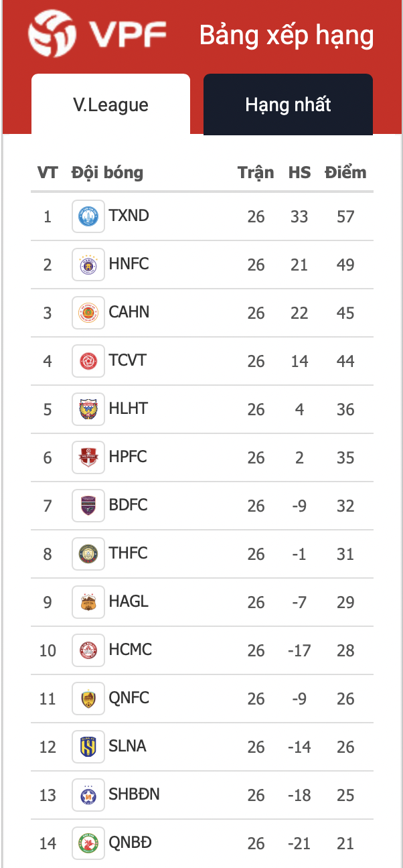Click the Đội bóng column header
This screenshot has height=868, width=403.
coord(107,173)
